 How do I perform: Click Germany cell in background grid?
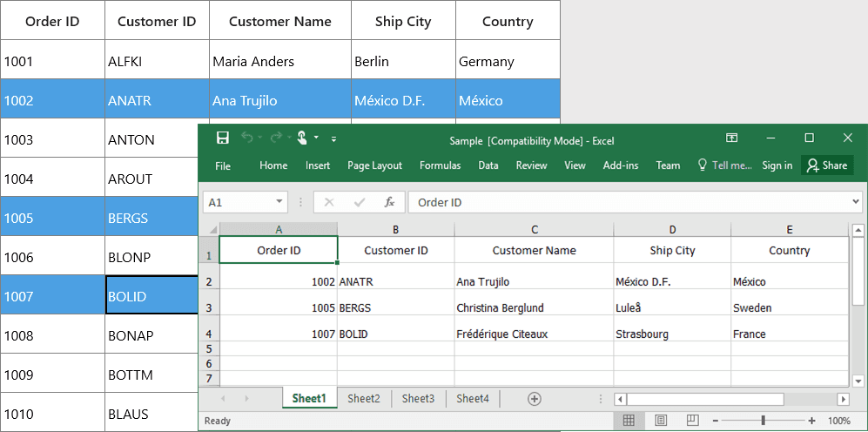[x=508, y=61]
